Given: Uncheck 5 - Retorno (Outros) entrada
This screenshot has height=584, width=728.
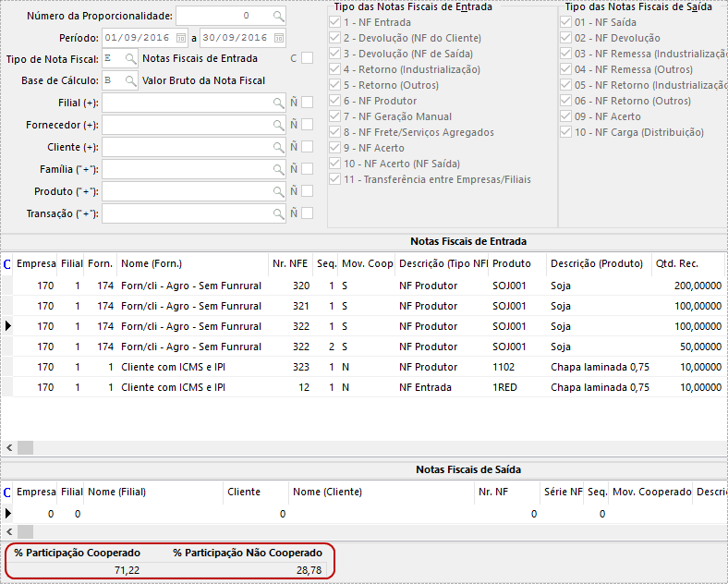Looking at the screenshot, I should pos(334,85).
